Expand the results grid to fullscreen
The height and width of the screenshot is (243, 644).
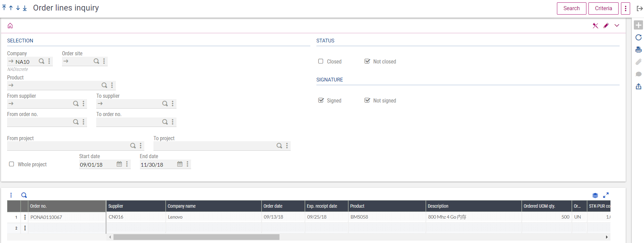click(606, 195)
